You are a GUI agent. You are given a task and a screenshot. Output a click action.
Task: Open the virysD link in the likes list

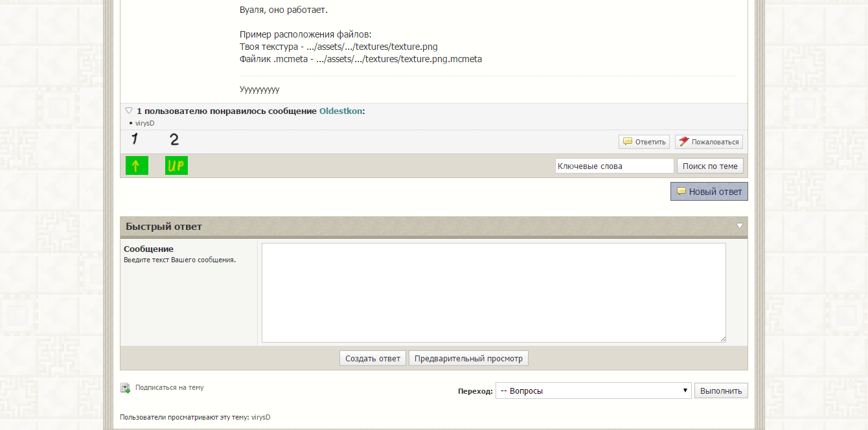(144, 123)
